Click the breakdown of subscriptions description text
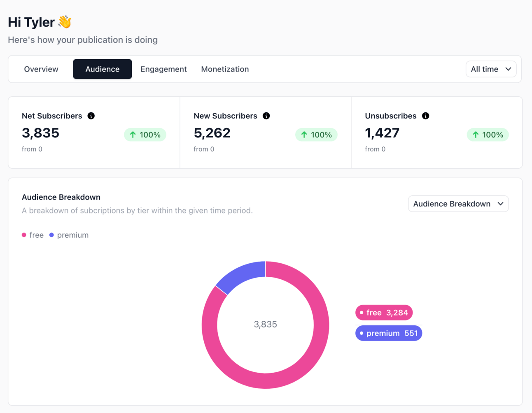 137,211
